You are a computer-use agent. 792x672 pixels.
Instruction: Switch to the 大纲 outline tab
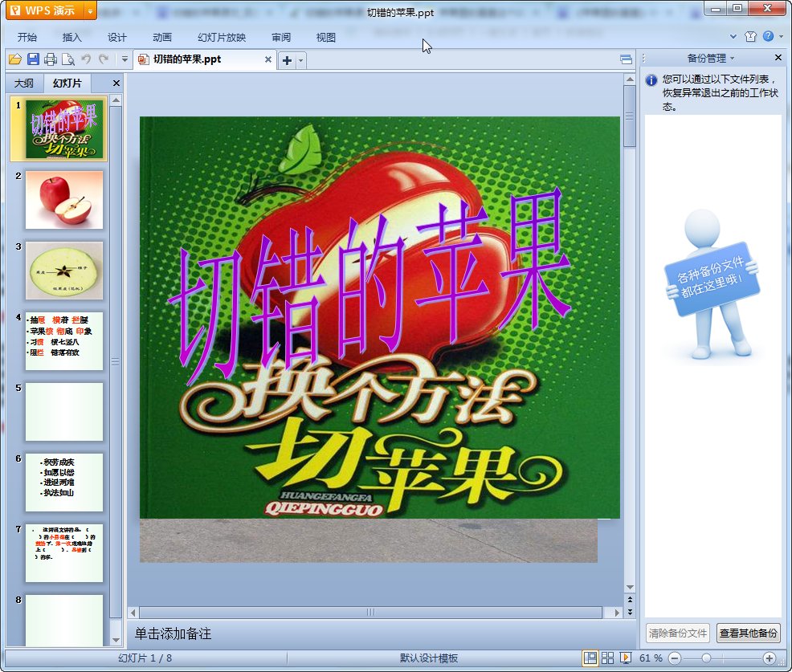click(24, 83)
